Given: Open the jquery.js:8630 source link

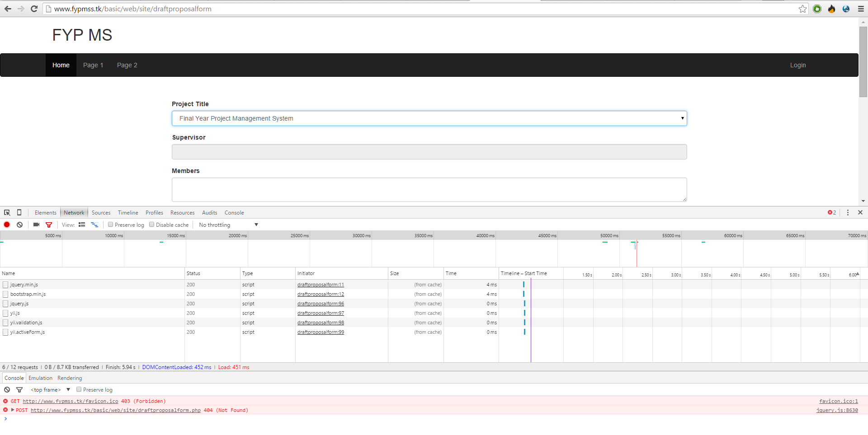Looking at the screenshot, I should (837, 410).
